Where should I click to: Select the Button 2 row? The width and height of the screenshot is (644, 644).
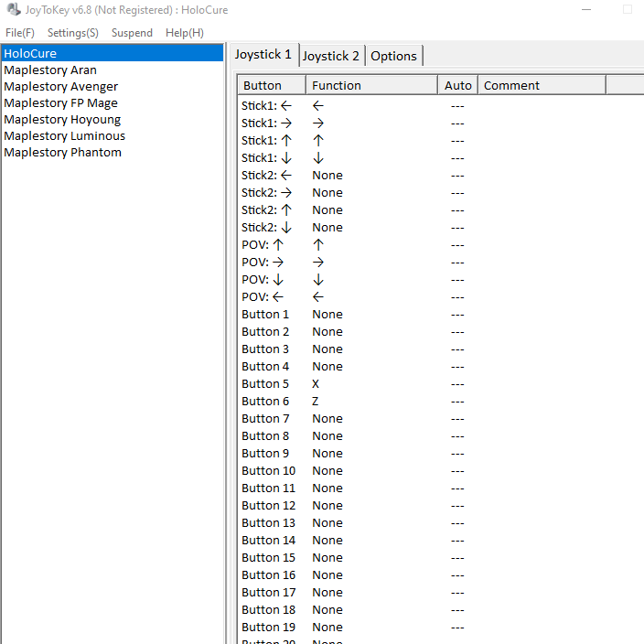439,331
